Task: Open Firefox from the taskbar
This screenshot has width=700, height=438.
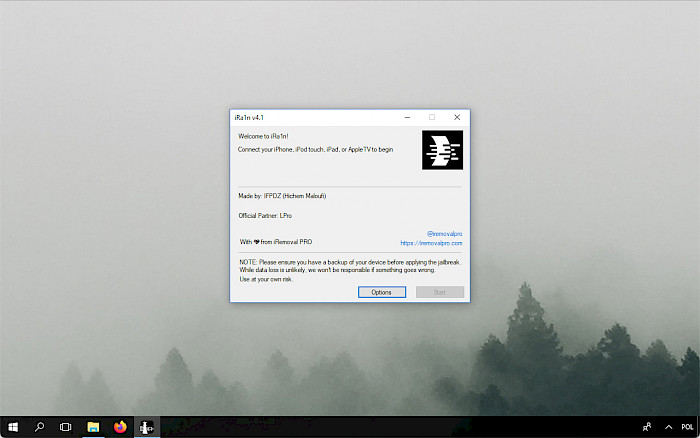Action: click(120, 427)
